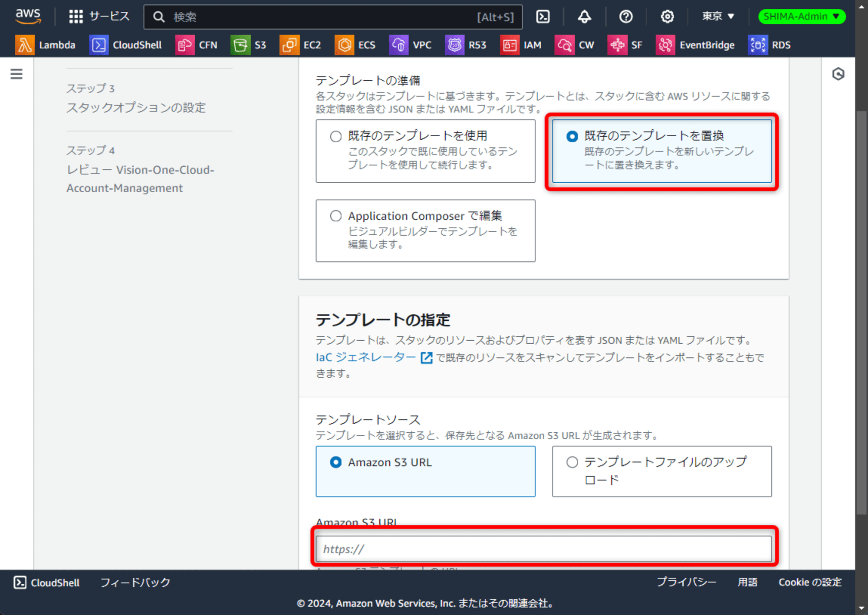This screenshot has height=615, width=868.
Task: Open CW CloudWatch shortcut
Action: tap(575, 45)
